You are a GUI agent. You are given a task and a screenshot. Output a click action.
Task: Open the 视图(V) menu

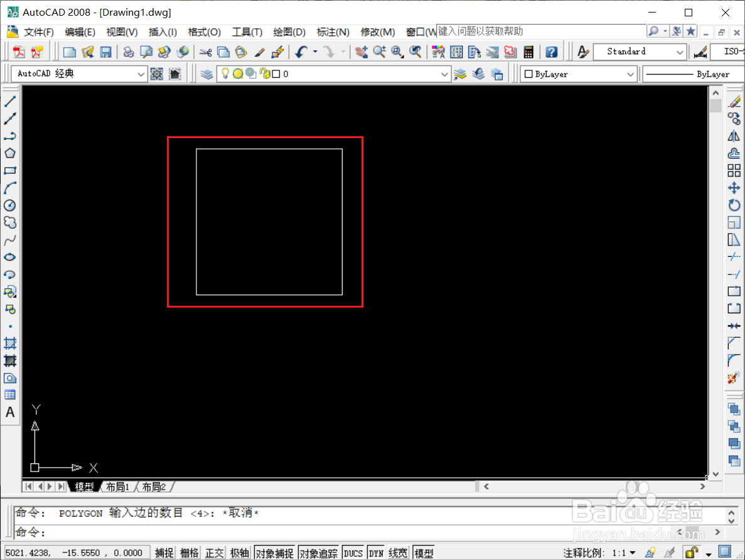pos(122,32)
